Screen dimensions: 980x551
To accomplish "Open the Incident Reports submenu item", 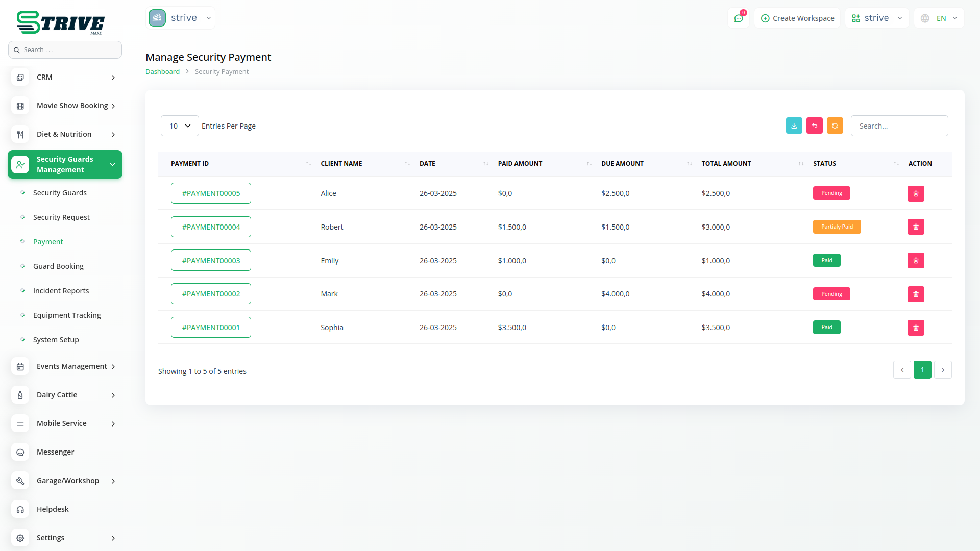I will 61,291.
